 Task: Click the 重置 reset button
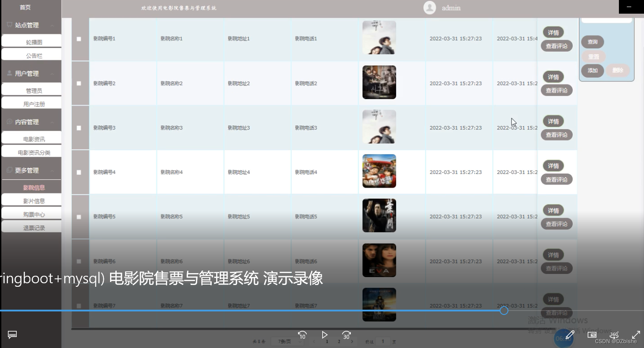click(593, 57)
